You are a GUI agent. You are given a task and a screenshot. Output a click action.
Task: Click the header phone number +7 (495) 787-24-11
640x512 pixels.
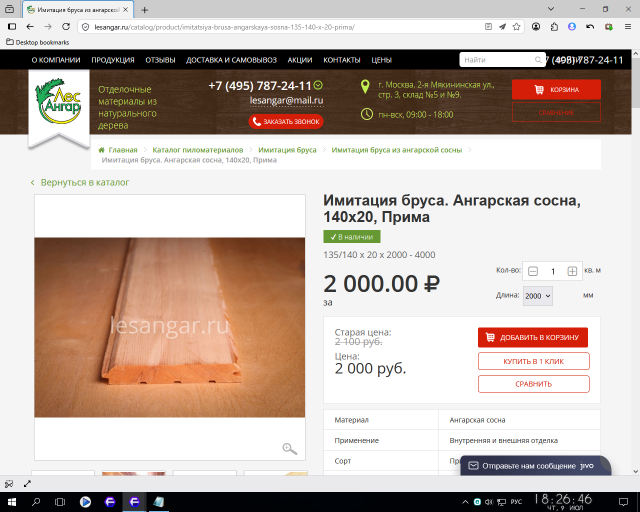pyautogui.click(x=260, y=86)
